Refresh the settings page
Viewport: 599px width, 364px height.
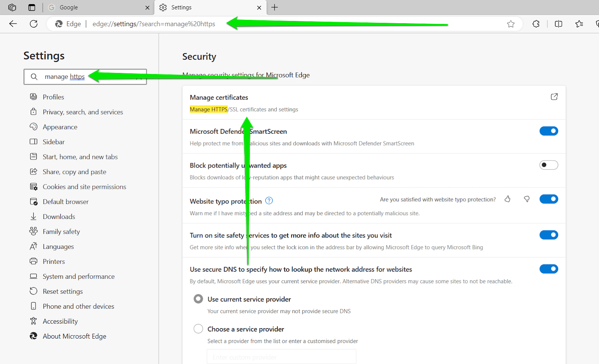pos(34,24)
